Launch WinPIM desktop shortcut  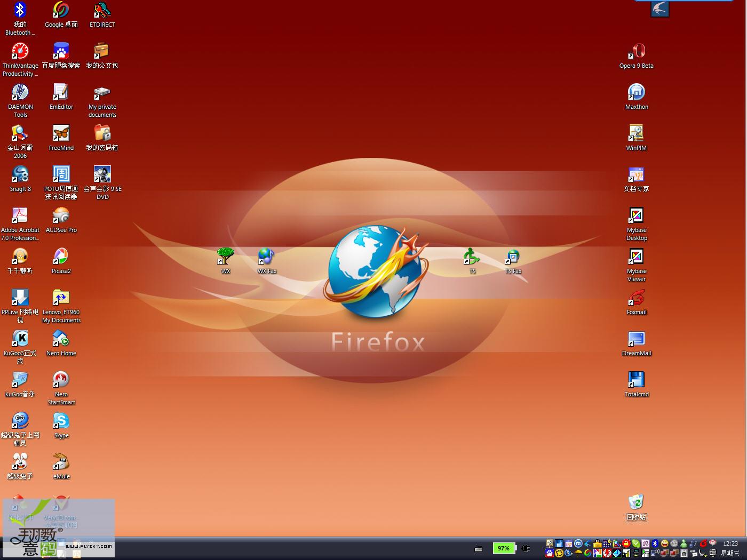636,138
